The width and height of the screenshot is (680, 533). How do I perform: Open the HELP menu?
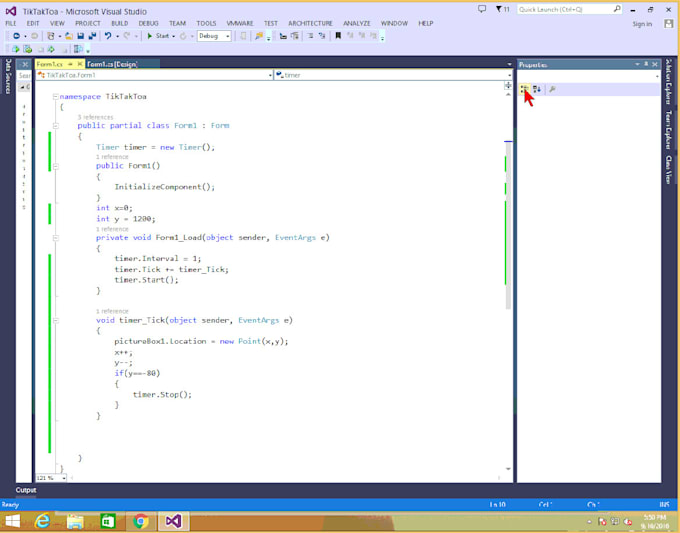pyautogui.click(x=425, y=23)
